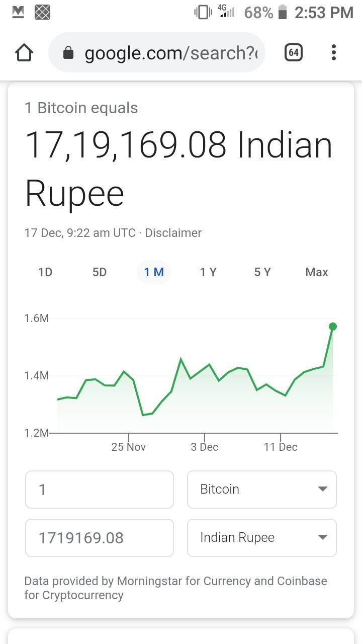The width and height of the screenshot is (362, 644).
Task: Tap the Chrome home icon
Action: pyautogui.click(x=24, y=52)
